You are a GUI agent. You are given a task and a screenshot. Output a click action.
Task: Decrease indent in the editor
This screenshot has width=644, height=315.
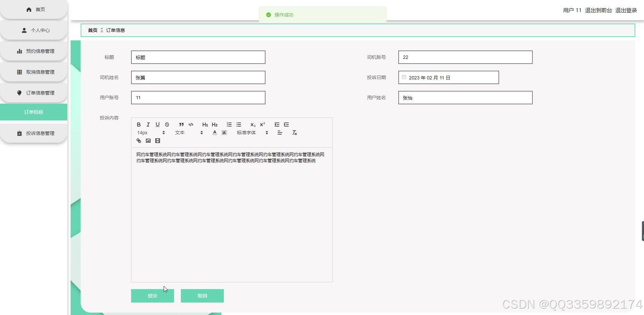click(277, 125)
